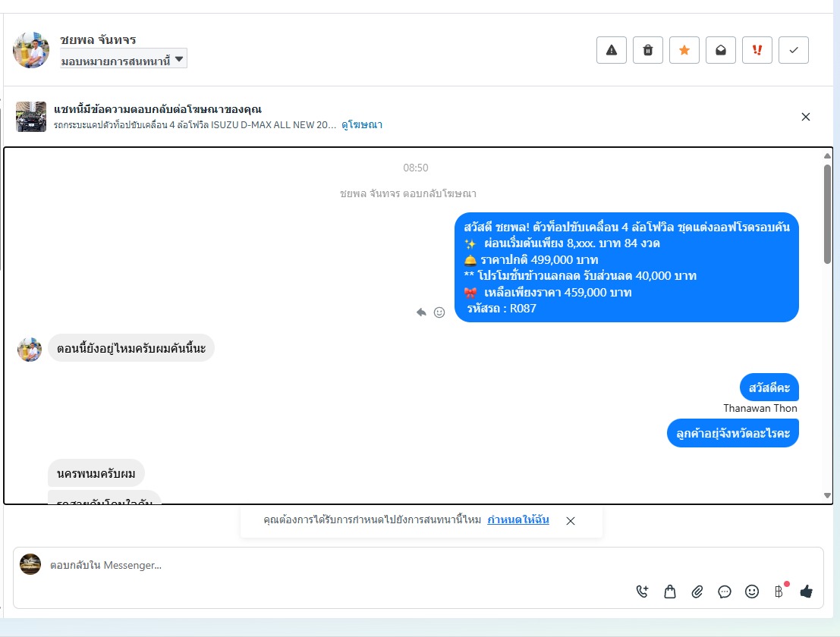This screenshot has width=840, height=637.
Task: Open the assign conversation dropdown
Action: 123,59
